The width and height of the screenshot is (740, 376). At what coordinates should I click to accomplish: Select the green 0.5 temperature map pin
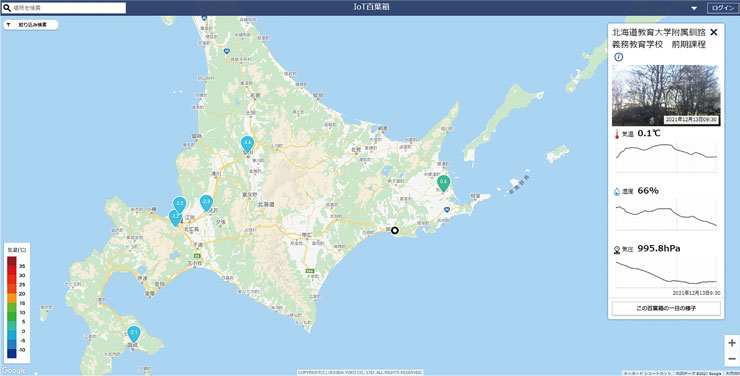(x=443, y=183)
